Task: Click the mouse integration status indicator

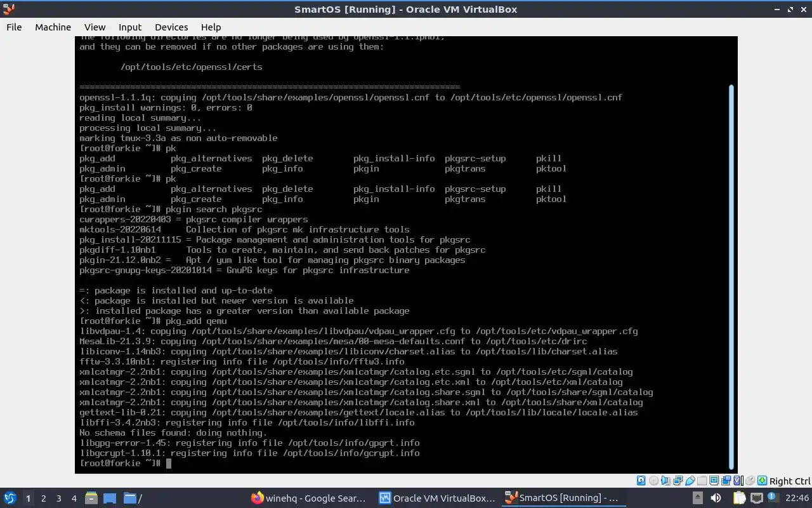Action: [750, 481]
